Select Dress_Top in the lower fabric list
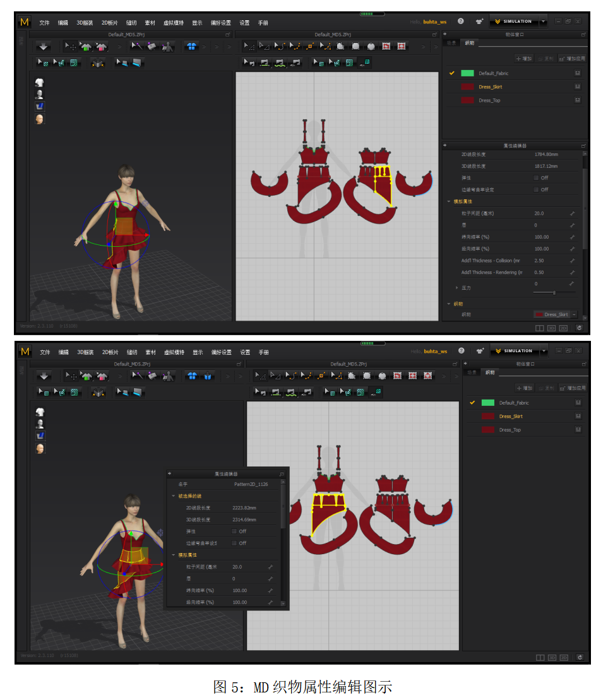The image size is (608, 700). click(x=510, y=430)
